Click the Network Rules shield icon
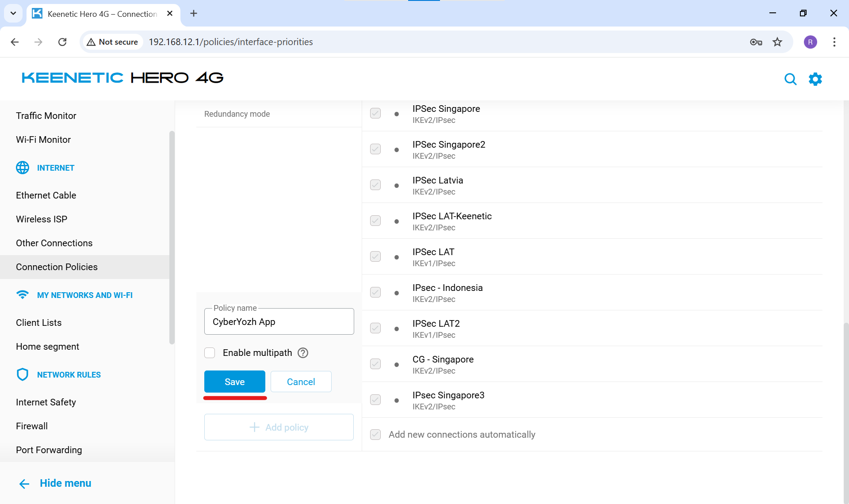Viewport: 849px width, 504px height. [23, 375]
